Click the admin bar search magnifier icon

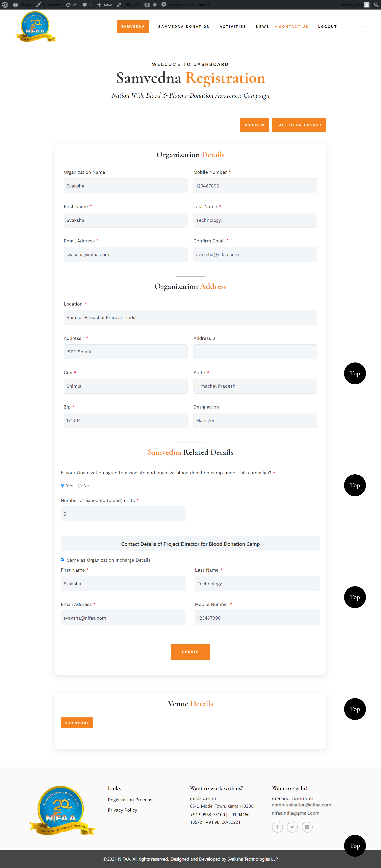point(376,5)
